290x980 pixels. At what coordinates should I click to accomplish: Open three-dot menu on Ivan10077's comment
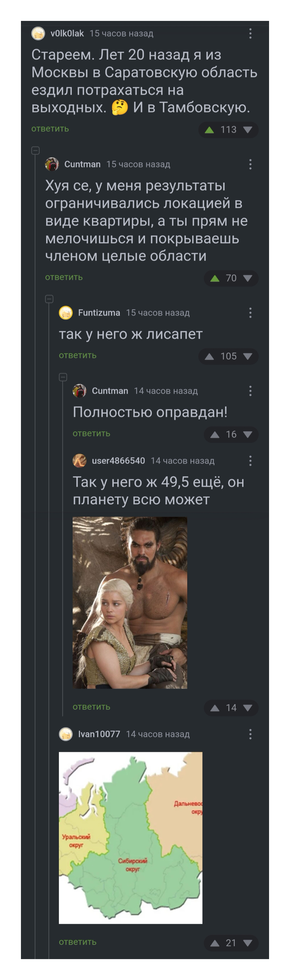point(250,734)
